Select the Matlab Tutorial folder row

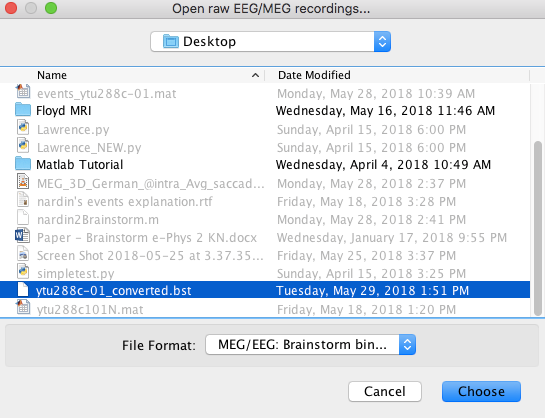[265, 165]
